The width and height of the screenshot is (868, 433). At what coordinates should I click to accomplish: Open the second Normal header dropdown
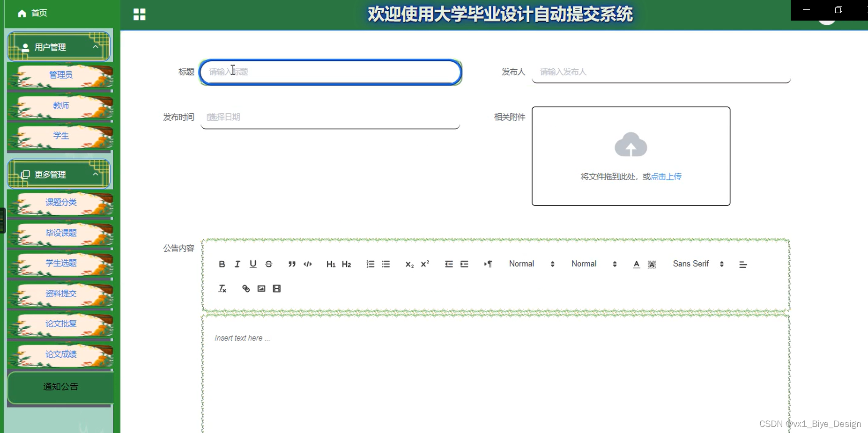click(x=594, y=264)
